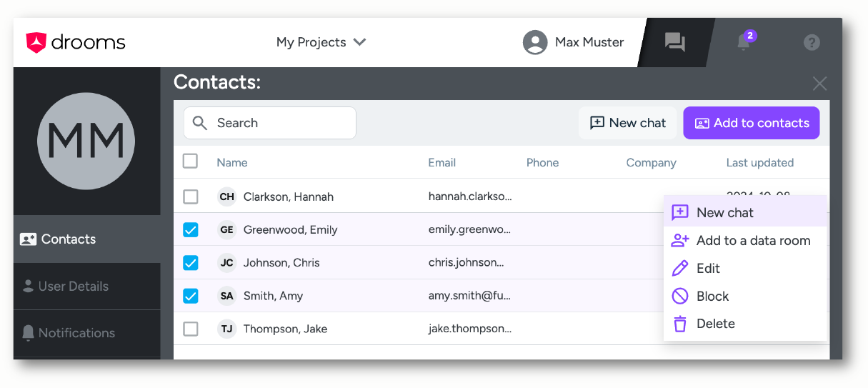Sort by the Email column header

pyautogui.click(x=442, y=163)
